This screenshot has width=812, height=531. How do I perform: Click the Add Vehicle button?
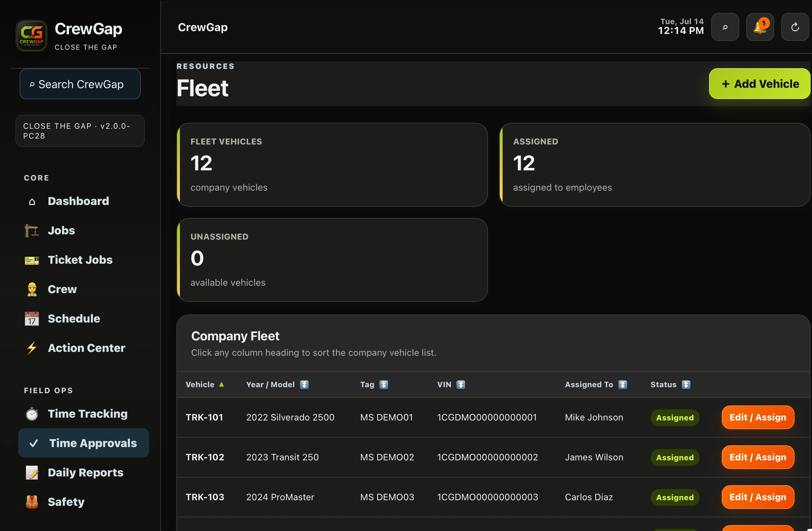[x=760, y=84]
